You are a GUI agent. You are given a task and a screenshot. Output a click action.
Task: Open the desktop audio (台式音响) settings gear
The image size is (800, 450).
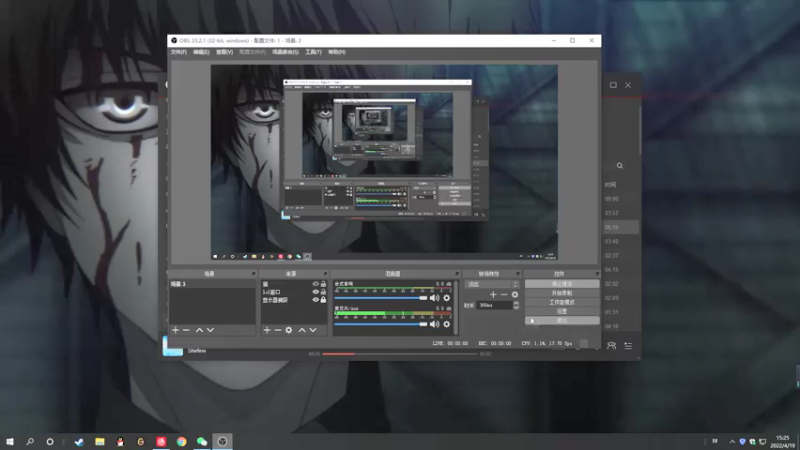446,298
